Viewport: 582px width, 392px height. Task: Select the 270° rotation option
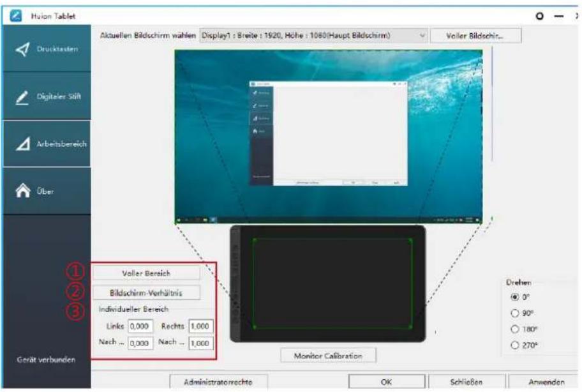click(515, 345)
